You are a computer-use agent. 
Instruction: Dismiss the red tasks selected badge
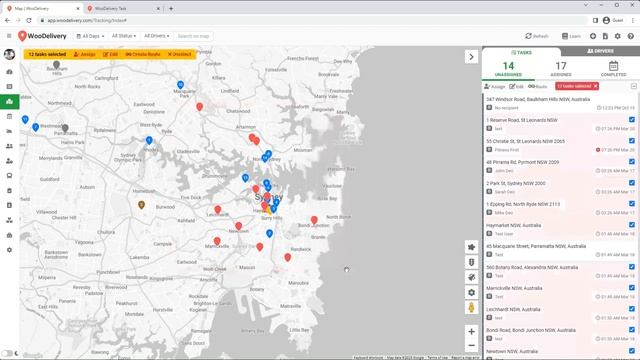click(596, 86)
